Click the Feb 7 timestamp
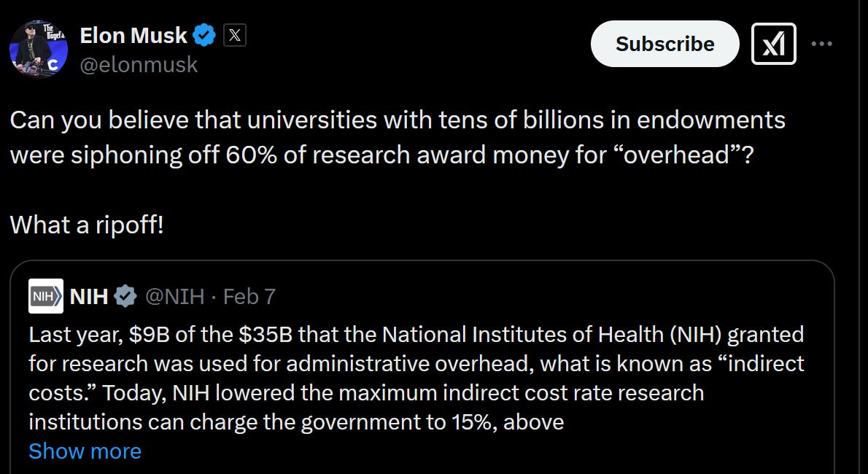The width and height of the screenshot is (868, 474). pyautogui.click(x=249, y=296)
